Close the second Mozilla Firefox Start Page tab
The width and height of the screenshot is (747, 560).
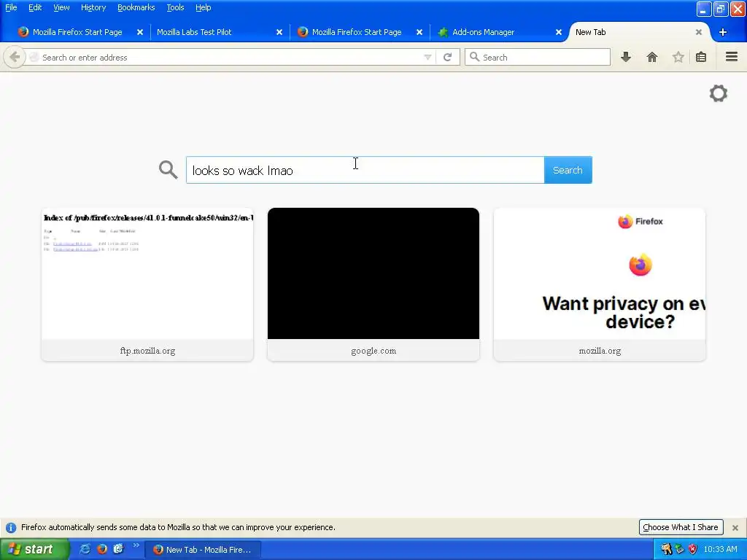[419, 32]
